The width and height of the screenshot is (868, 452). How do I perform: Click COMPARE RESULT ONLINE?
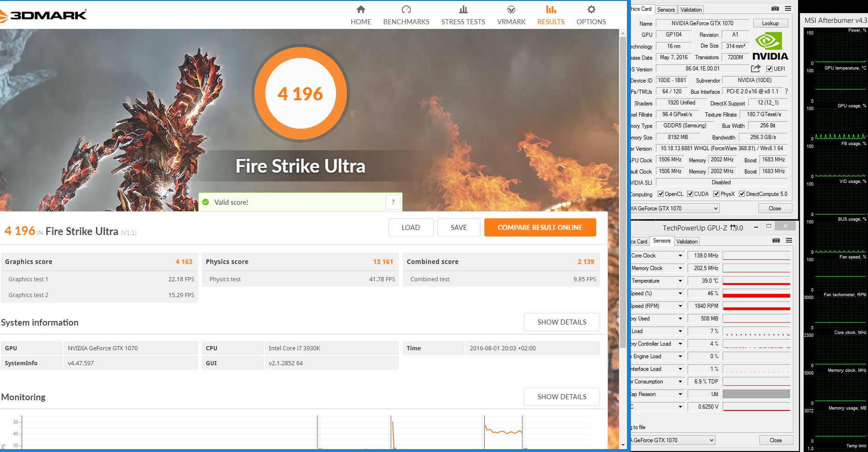coord(540,227)
